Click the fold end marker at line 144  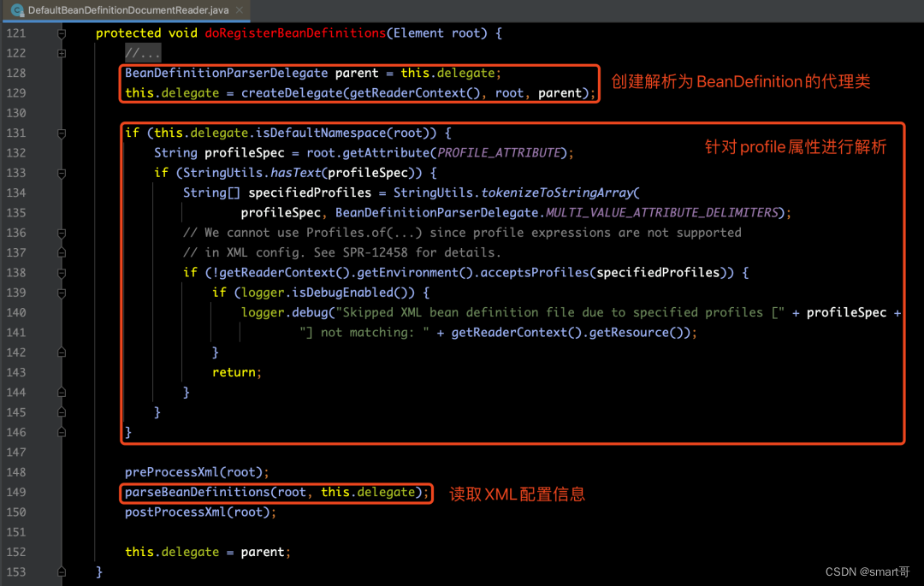(x=62, y=393)
